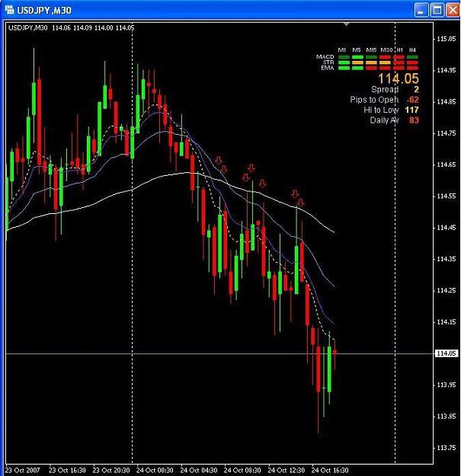Select the highlighted 114.05 current price tag
This screenshot has width=461, height=476.
click(446, 353)
